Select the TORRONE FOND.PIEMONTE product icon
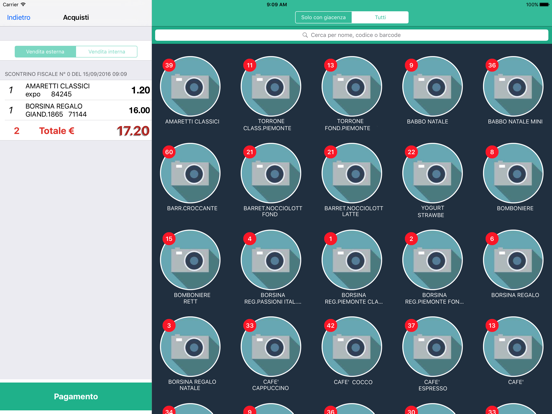 point(352,87)
